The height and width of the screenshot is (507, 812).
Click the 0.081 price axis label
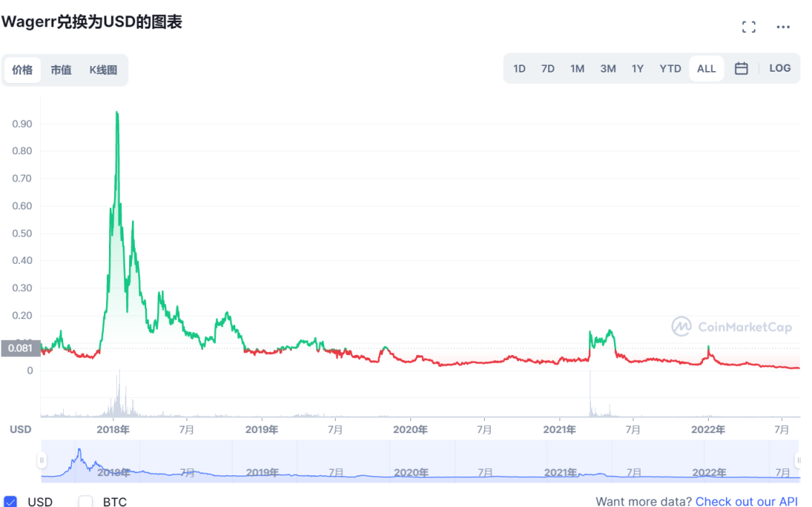click(x=19, y=348)
